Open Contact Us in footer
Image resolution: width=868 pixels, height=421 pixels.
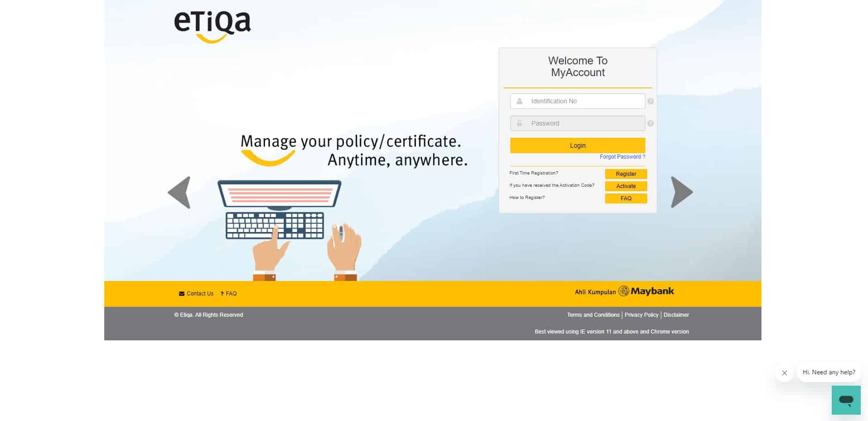(196, 294)
